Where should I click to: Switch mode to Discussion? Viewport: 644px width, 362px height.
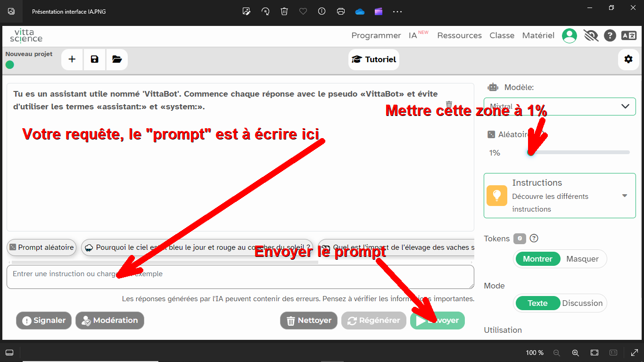coord(582,303)
